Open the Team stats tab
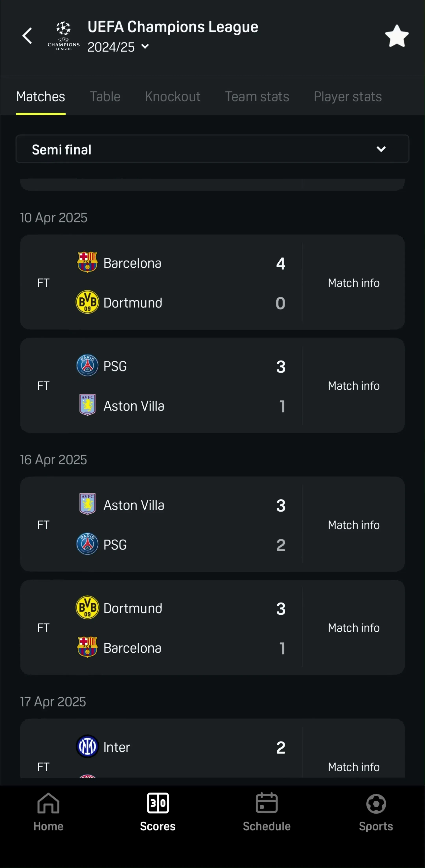The height and width of the screenshot is (868, 425). click(257, 97)
